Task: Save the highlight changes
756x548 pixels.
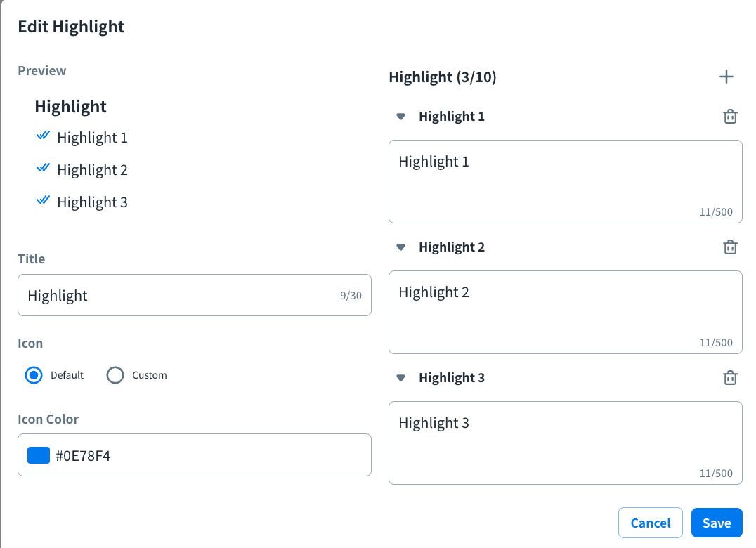Action: pos(717,523)
